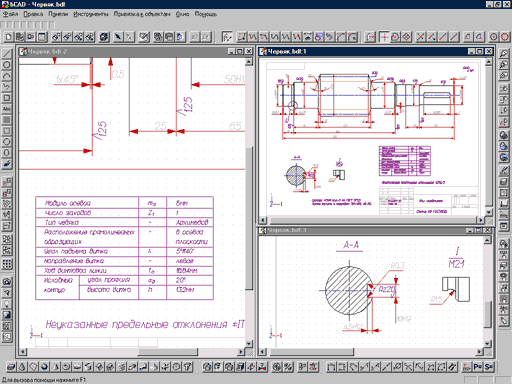This screenshot has height=384, width=512.
Task: Click scroll-down arrow in Червяк.bdt:2 window
Action: [x=249, y=343]
